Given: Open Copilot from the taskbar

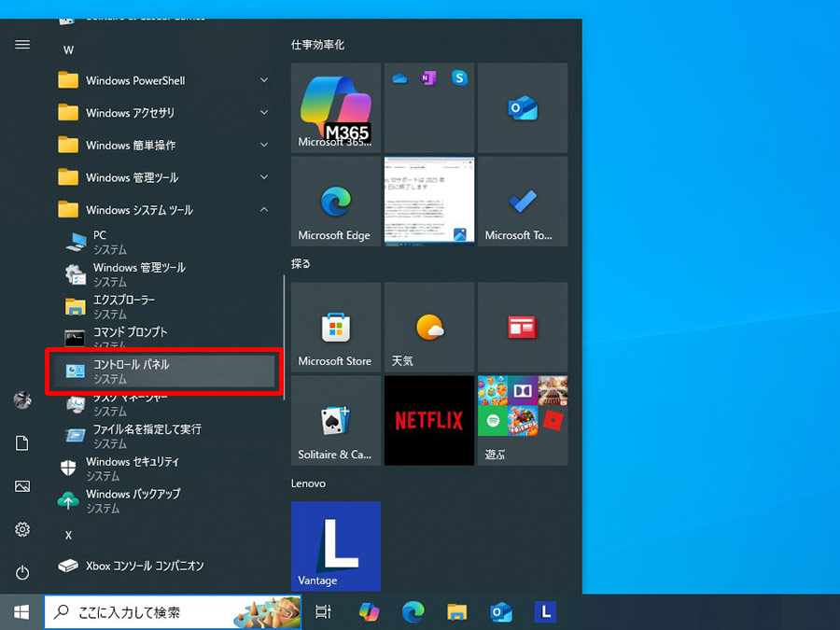Looking at the screenshot, I should pos(369,611).
